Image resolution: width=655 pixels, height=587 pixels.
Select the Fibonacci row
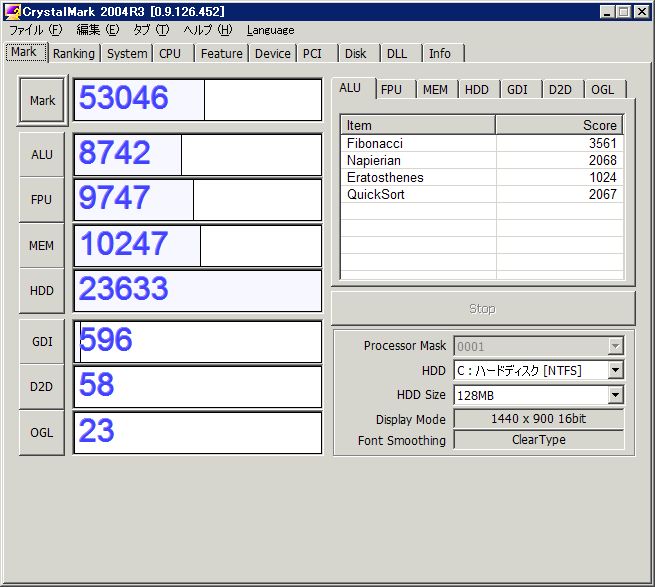coord(482,143)
